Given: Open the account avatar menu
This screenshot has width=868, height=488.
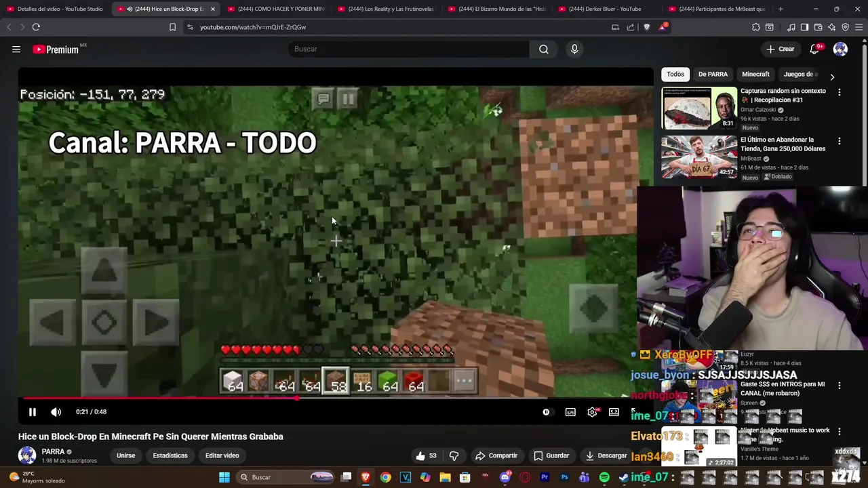Looking at the screenshot, I should (840, 49).
